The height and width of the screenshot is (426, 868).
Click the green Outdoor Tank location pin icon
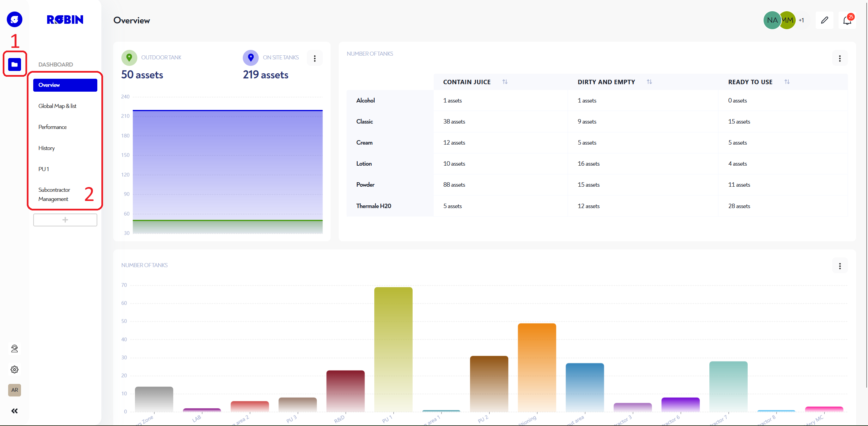[x=129, y=58]
